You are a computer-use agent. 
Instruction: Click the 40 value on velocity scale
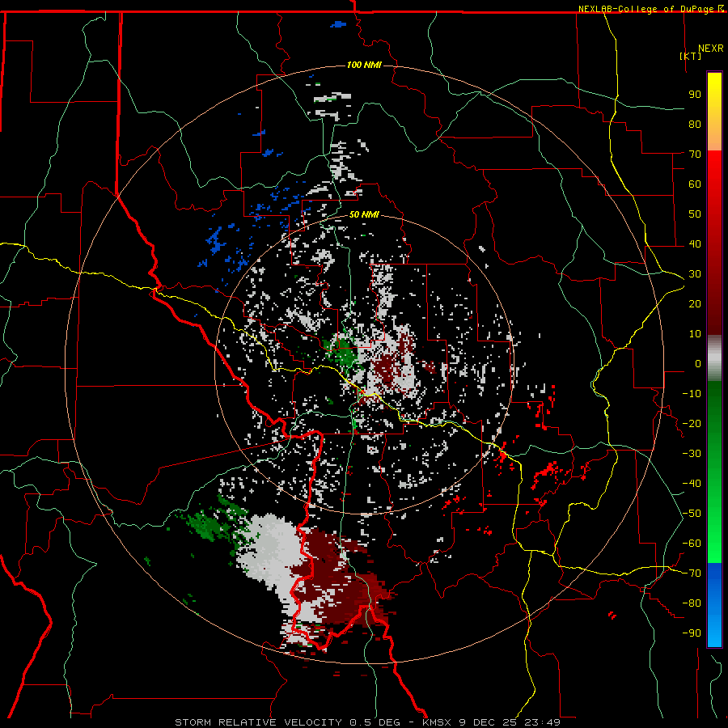point(695,243)
